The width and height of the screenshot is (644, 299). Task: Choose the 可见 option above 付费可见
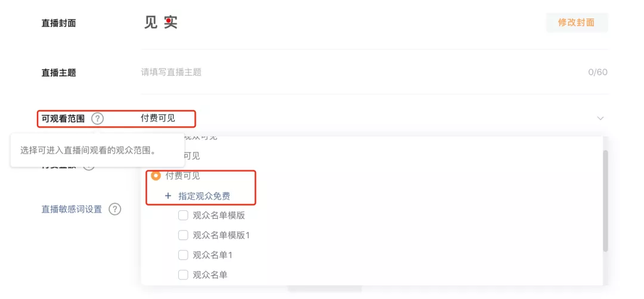coord(191,156)
